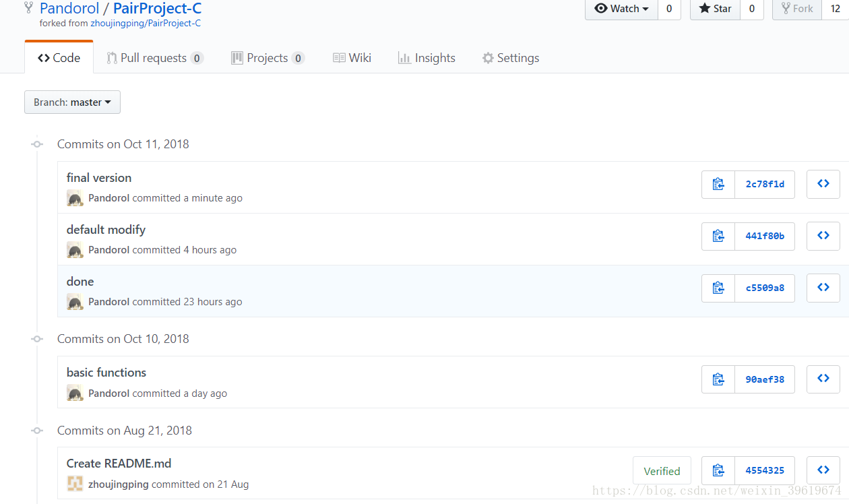Viewport: 849px width, 504px height.
Task: Star this repository
Action: [715, 9]
